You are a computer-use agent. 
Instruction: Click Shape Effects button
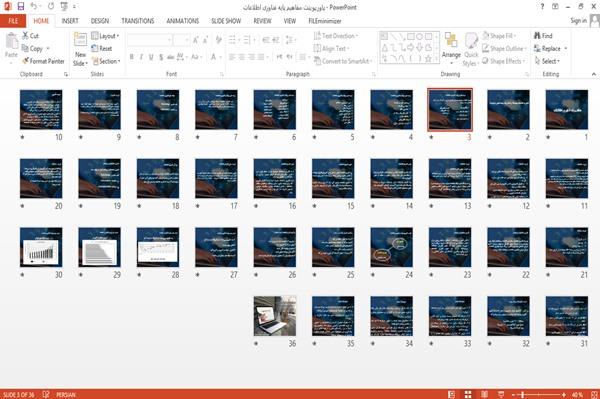pos(504,61)
